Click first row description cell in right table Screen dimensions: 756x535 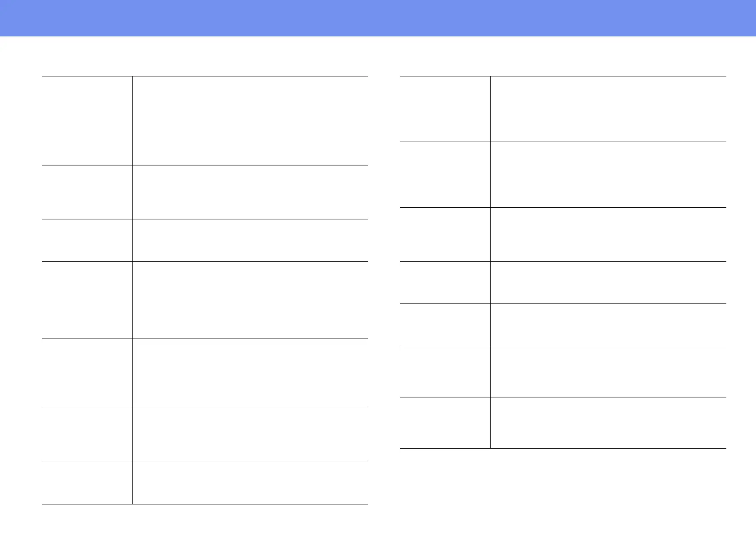pyautogui.click(x=609, y=109)
